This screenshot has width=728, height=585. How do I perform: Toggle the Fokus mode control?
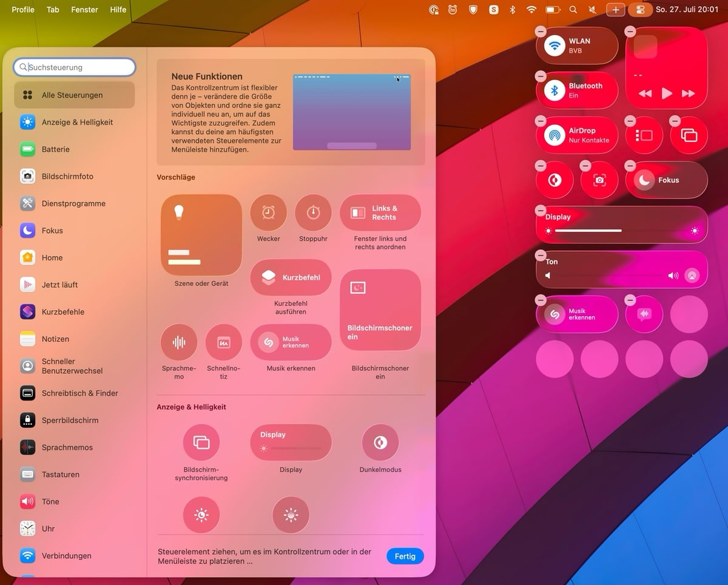coord(644,180)
